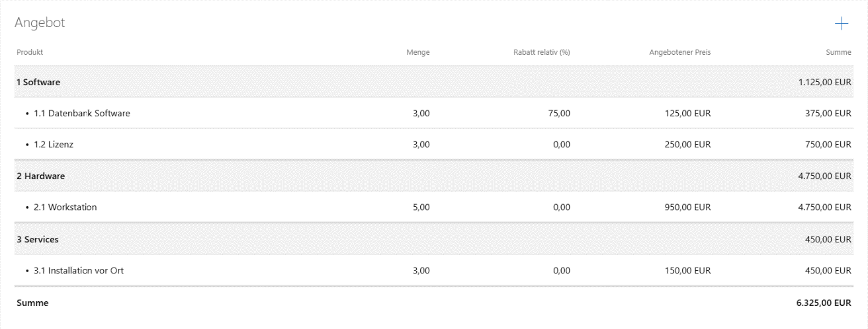Select the 2 Hardware group row

coord(434,176)
